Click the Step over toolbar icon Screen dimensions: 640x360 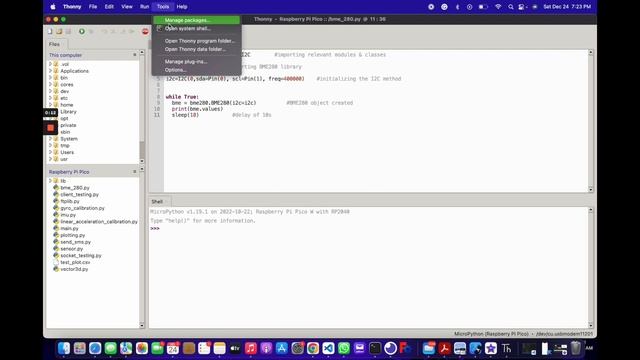point(104,31)
